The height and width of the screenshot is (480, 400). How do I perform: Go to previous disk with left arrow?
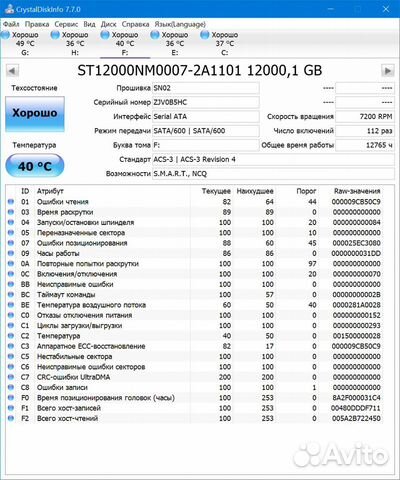pos(12,71)
